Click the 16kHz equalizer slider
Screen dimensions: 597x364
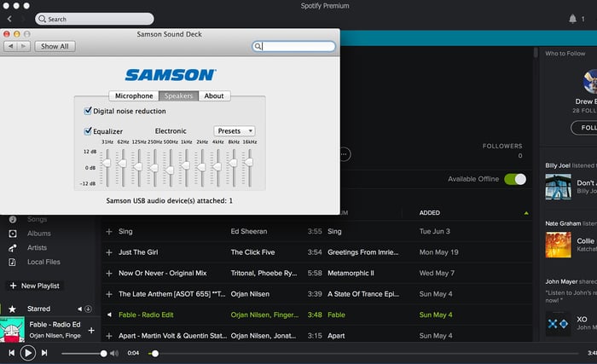249,162
